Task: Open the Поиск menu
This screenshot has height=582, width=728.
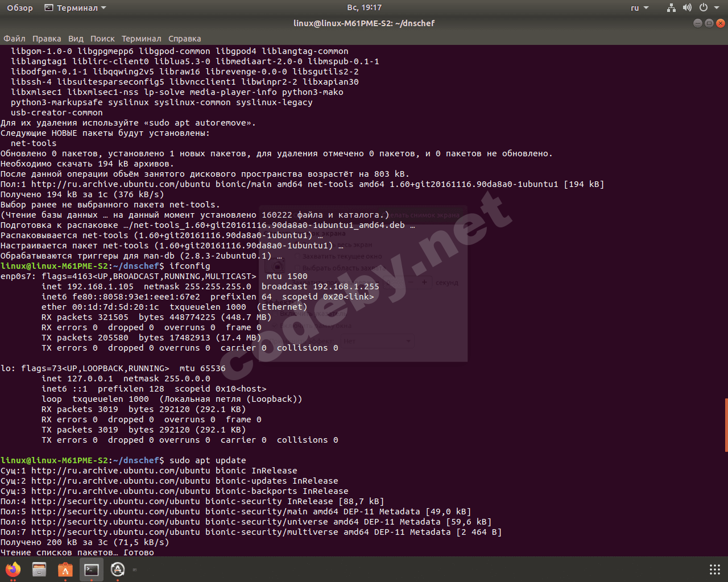Action: pos(102,39)
